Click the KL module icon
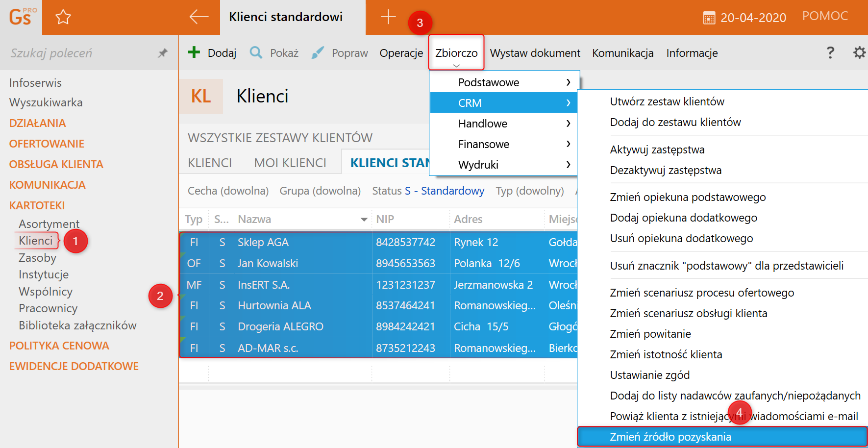Viewport: 868px width, 448px height. coord(201,97)
